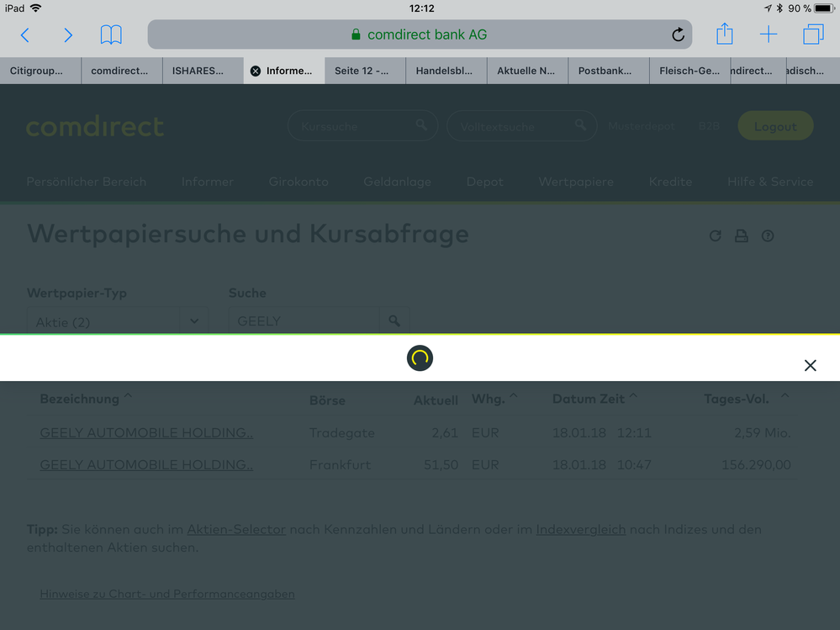The height and width of the screenshot is (630, 840).
Task: Sort by Bezeichnung using its caret
Action: click(128, 396)
